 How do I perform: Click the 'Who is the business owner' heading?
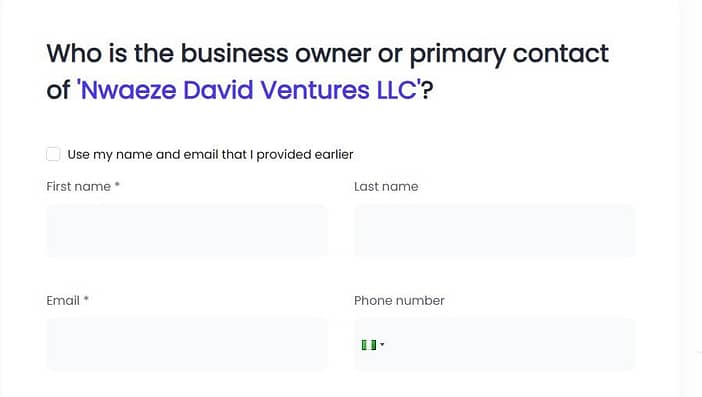point(327,72)
